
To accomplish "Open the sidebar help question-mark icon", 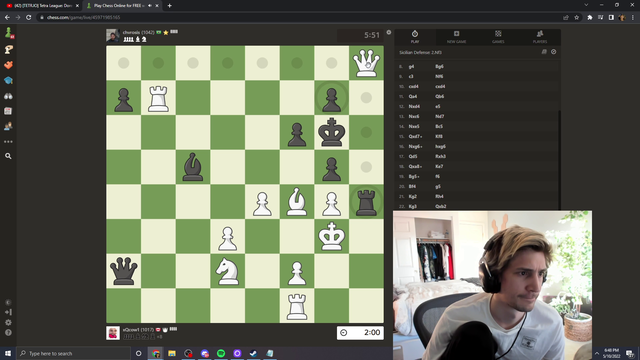I will (x=8, y=333).
